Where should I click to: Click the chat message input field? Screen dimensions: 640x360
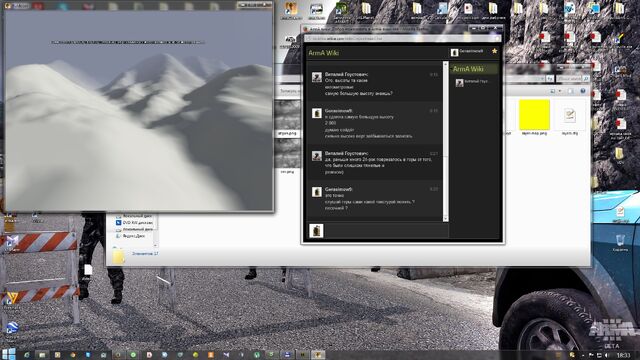click(x=387, y=231)
